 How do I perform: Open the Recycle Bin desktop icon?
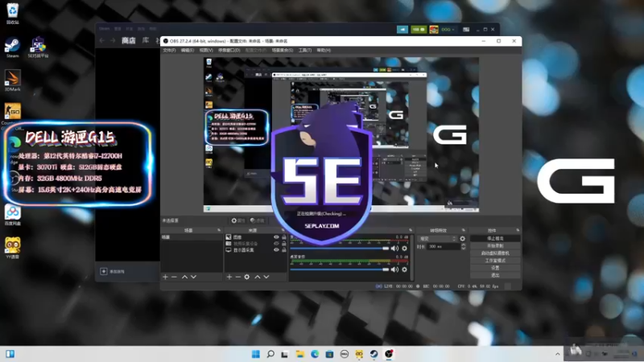click(x=13, y=13)
